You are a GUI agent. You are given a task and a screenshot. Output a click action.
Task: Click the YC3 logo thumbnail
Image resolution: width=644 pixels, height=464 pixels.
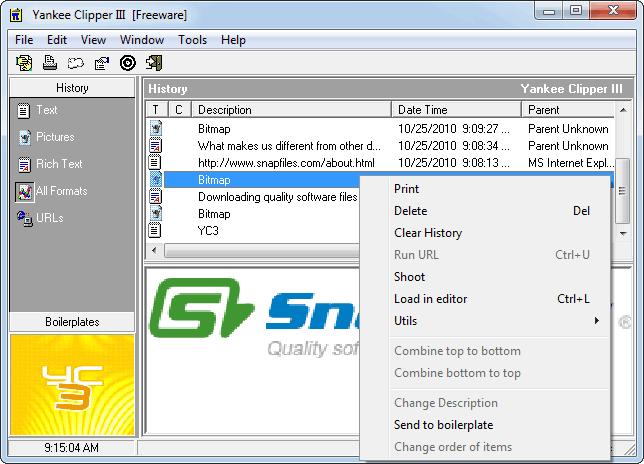tap(72, 385)
